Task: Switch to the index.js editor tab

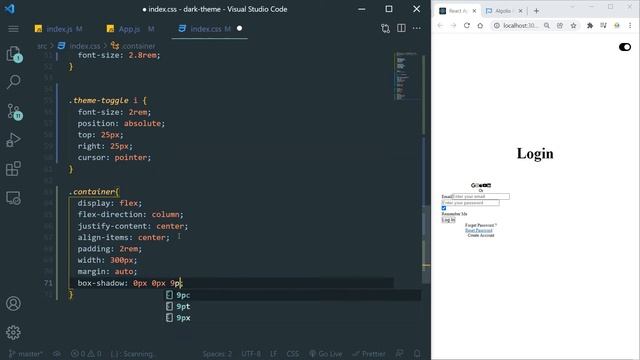Action: coord(59,29)
